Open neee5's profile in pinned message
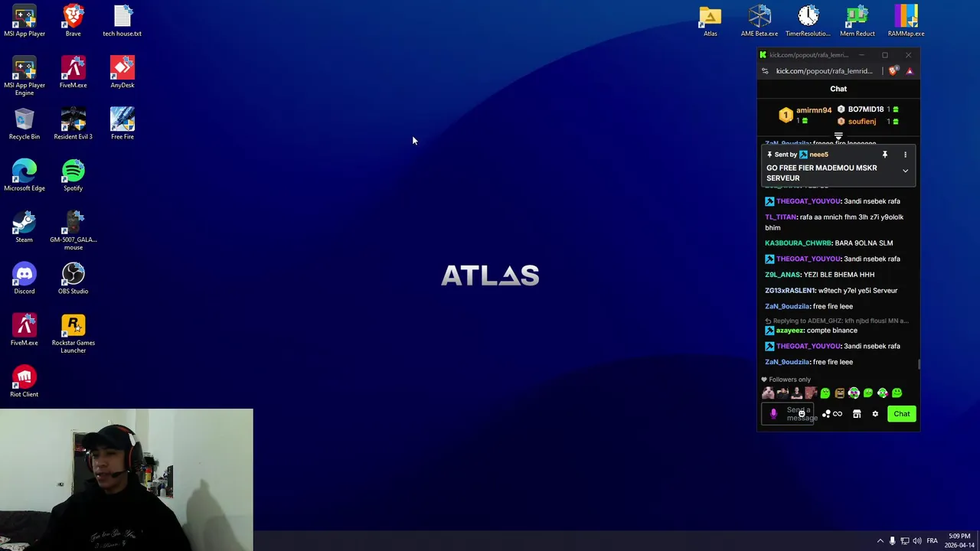The width and height of the screenshot is (980, 551). tap(818, 155)
